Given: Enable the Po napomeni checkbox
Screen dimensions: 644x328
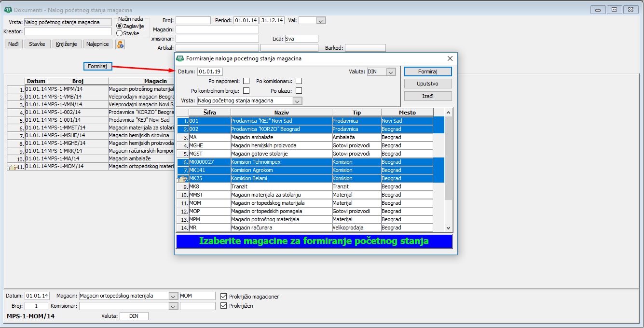Looking at the screenshot, I should (247, 81).
